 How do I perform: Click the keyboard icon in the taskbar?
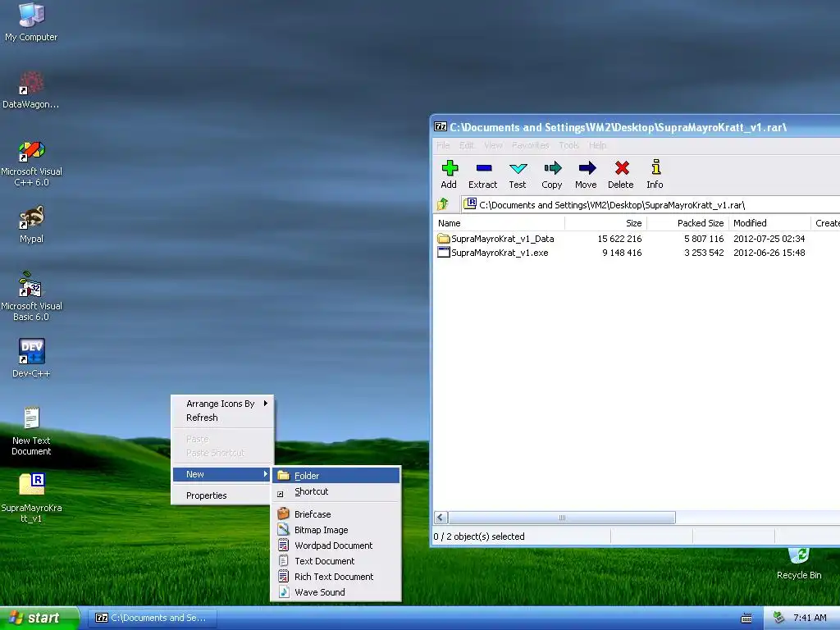[x=746, y=619]
